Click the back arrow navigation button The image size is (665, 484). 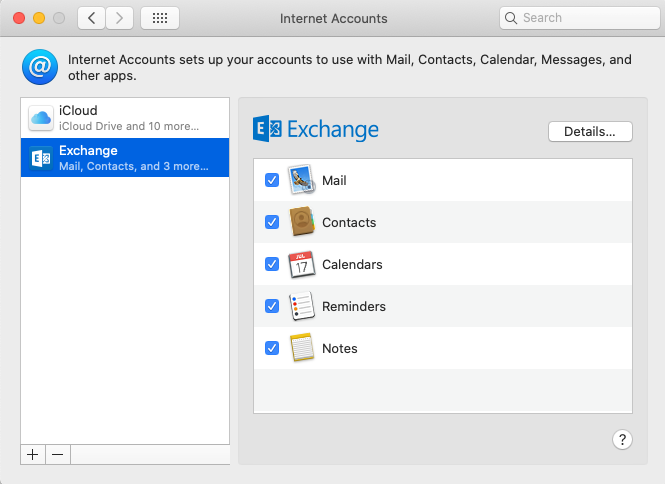coord(91,18)
